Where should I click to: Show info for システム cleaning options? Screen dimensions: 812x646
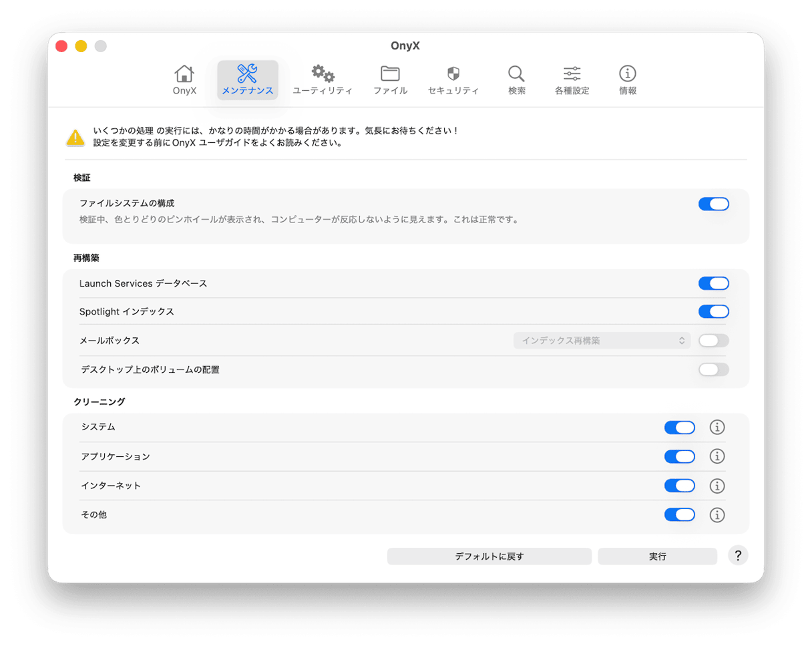(x=717, y=427)
